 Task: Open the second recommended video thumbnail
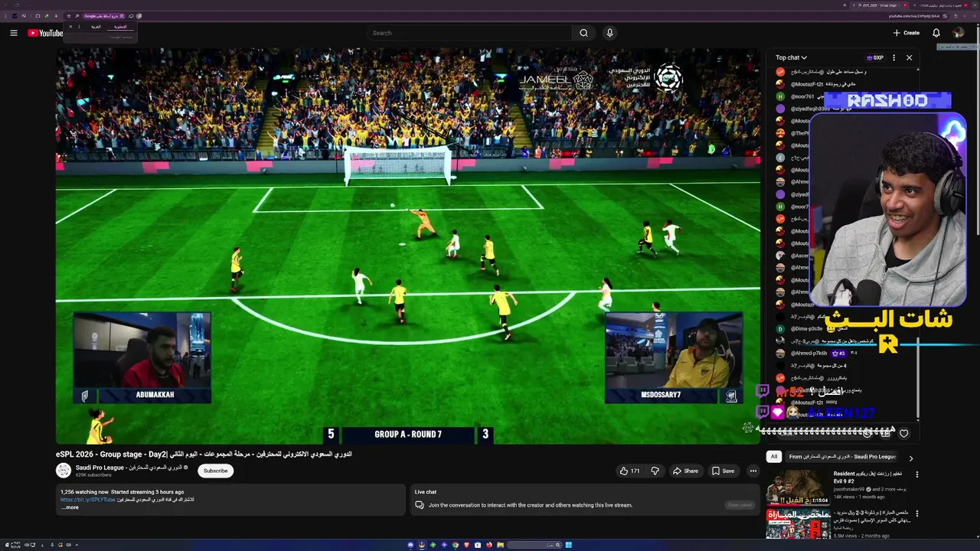pyautogui.click(x=798, y=523)
